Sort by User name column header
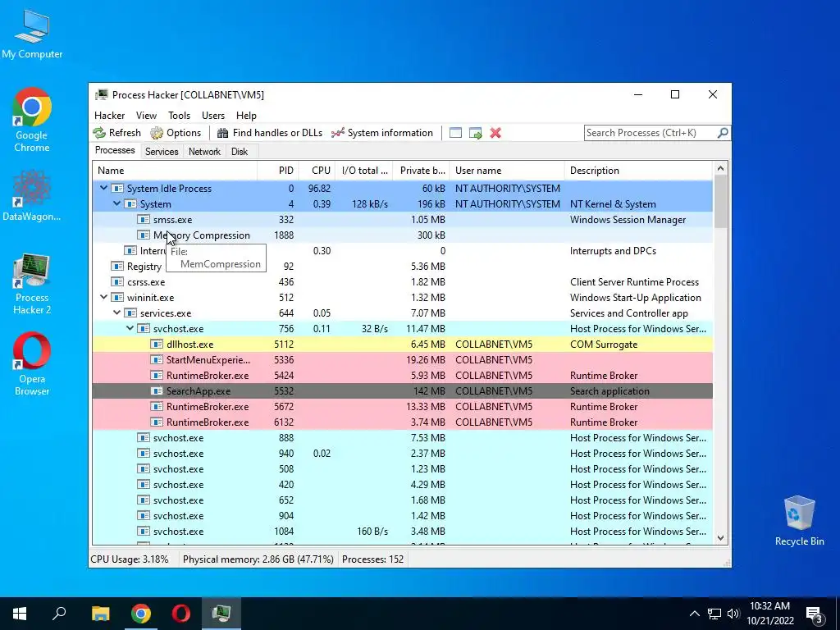 [507, 171]
